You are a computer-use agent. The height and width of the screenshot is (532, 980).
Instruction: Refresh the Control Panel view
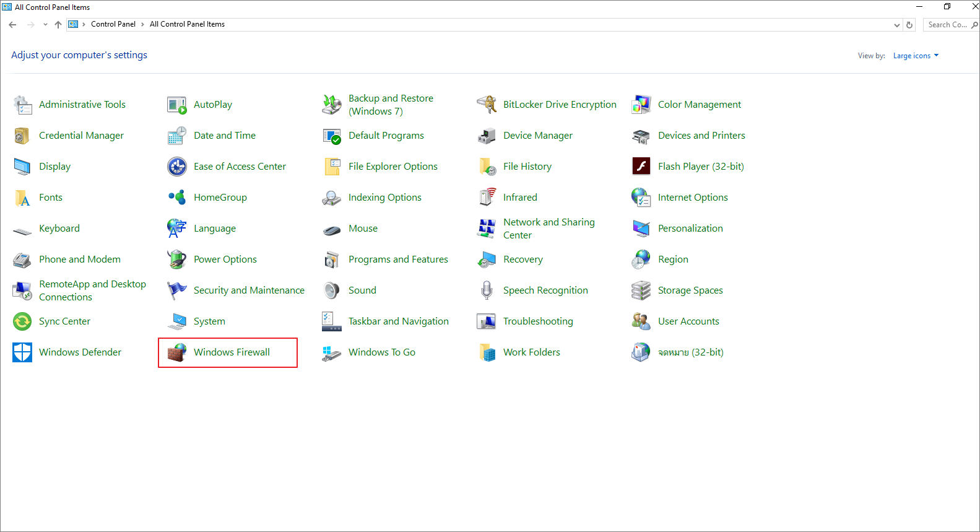909,25
